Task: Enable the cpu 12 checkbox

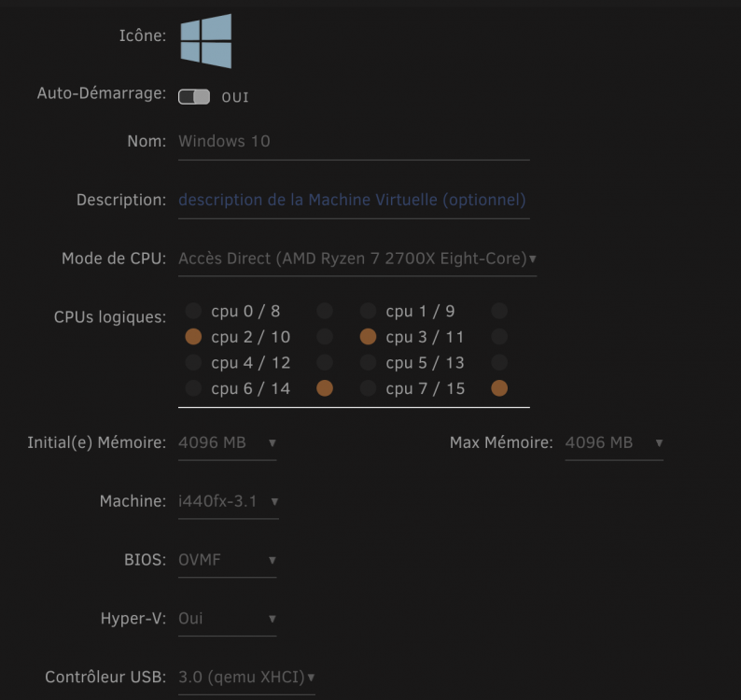Action: click(325, 362)
